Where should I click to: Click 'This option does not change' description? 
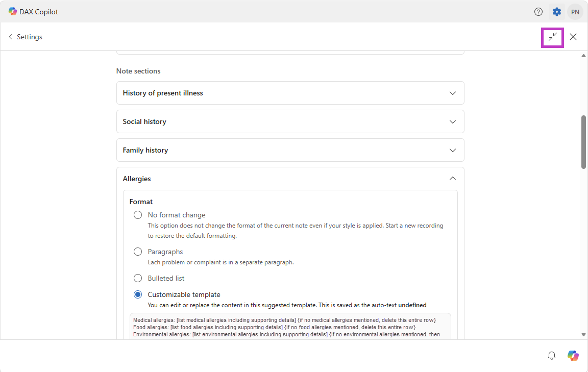pos(296,231)
